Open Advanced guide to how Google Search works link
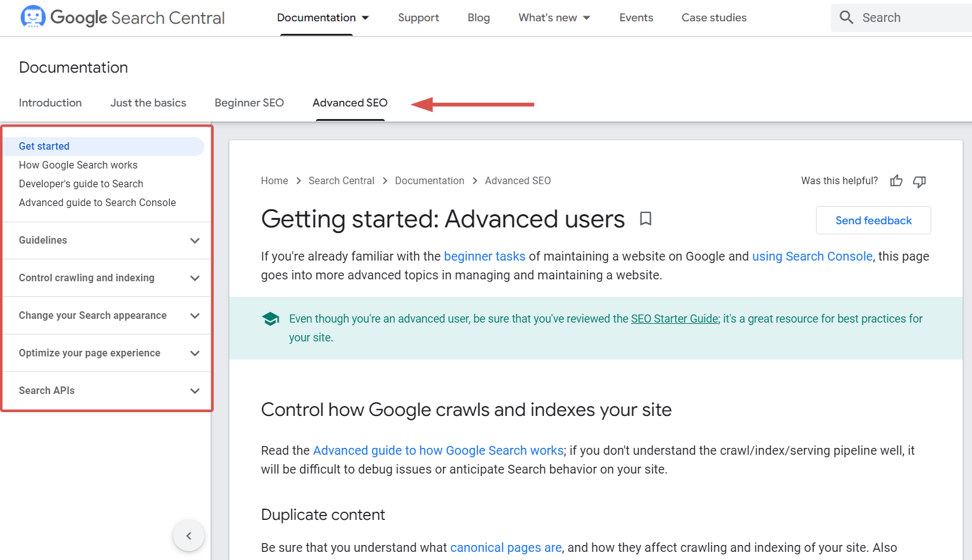 point(438,450)
